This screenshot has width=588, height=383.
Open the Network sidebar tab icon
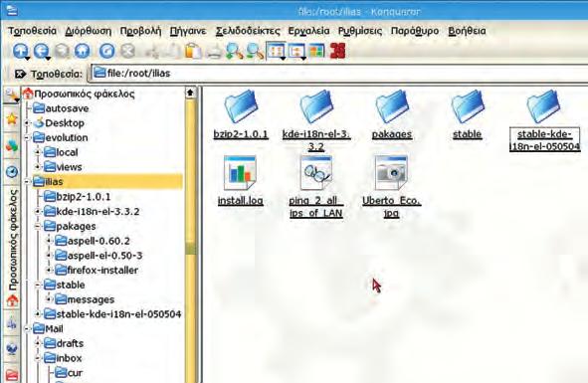tap(12, 323)
